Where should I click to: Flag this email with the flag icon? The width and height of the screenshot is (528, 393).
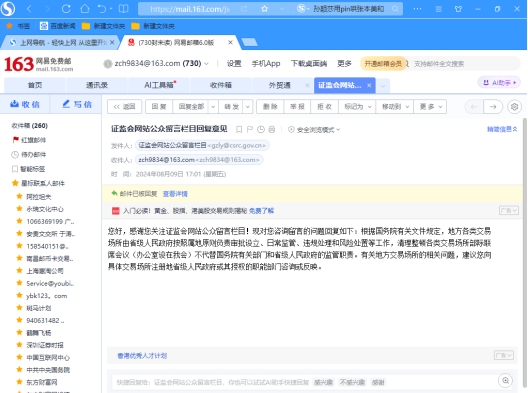(x=250, y=130)
